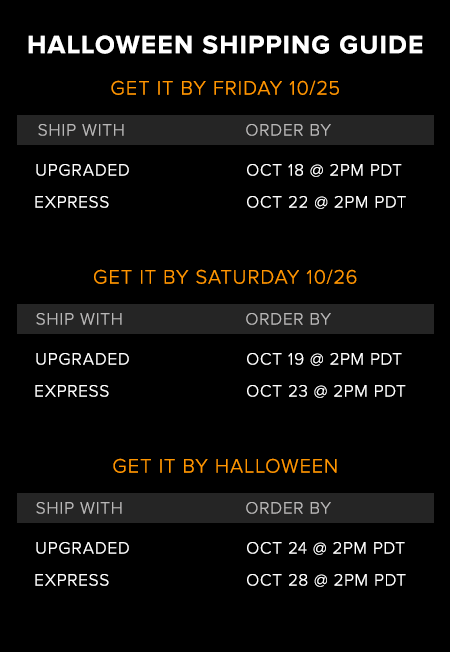Click Order By header in Saturday table
This screenshot has height=652, width=450.
tap(288, 319)
